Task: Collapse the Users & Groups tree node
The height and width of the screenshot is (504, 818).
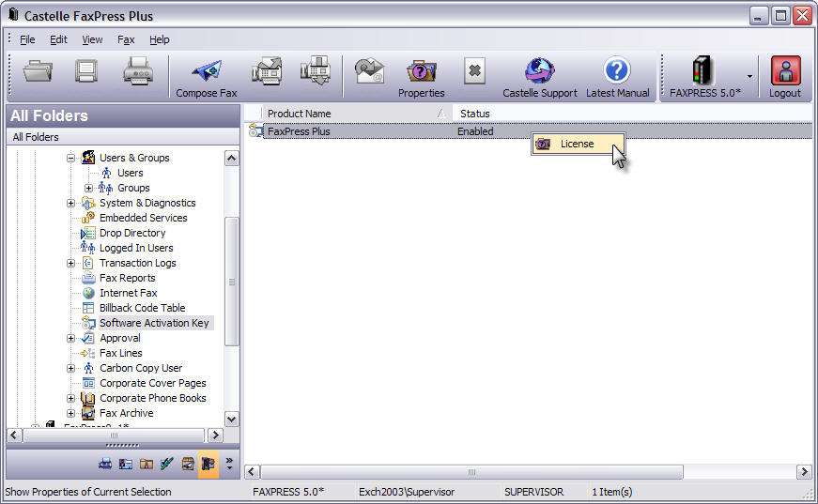Action: point(71,158)
